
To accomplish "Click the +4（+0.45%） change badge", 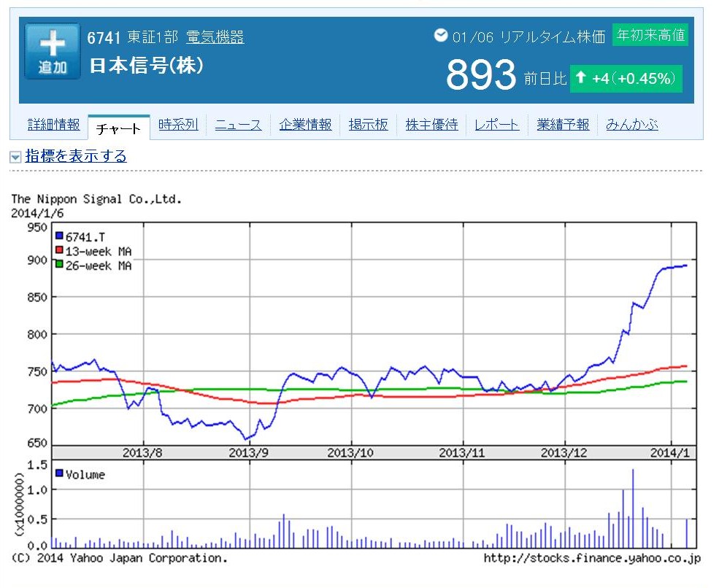I will tap(626, 78).
